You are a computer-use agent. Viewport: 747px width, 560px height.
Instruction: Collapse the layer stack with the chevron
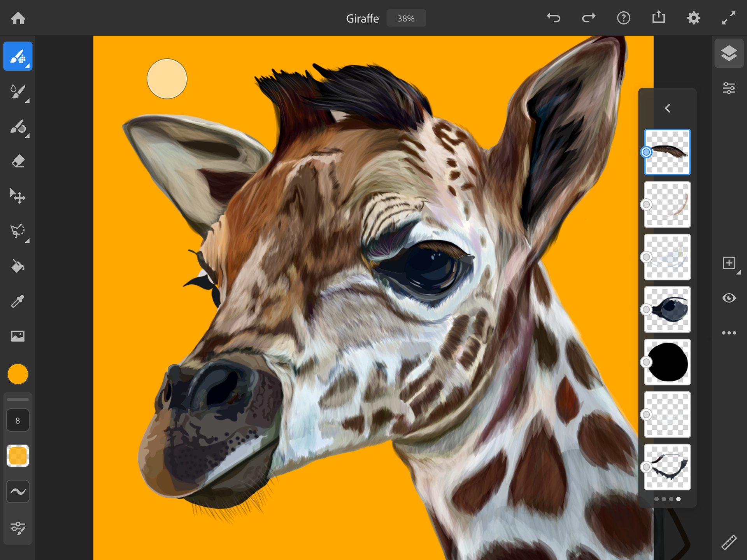[x=668, y=108]
